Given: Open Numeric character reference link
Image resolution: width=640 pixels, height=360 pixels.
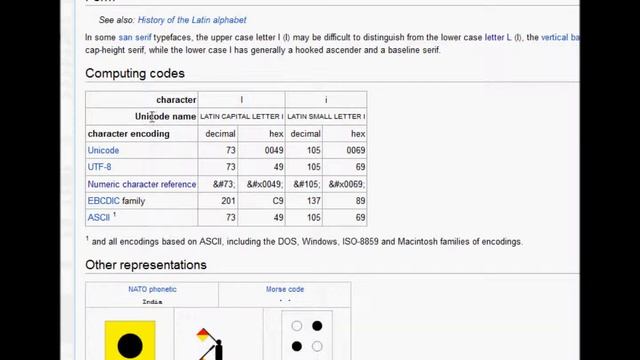Looking at the screenshot, I should click(142, 184).
